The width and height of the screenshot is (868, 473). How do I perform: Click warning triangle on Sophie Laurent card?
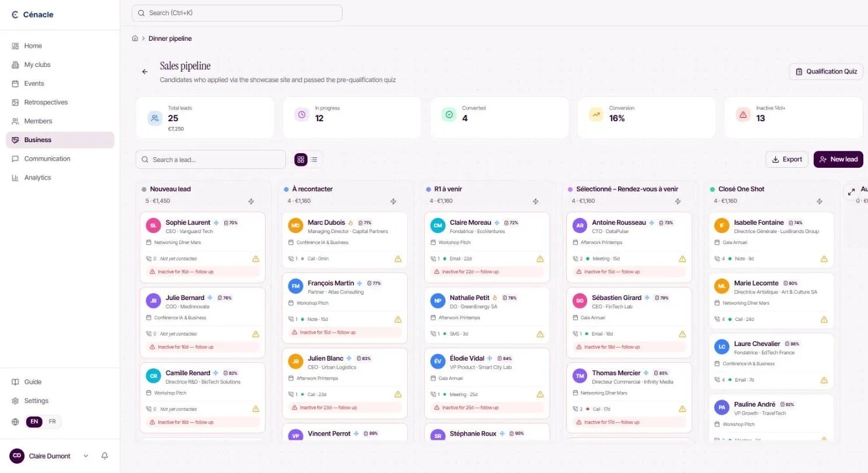256,259
